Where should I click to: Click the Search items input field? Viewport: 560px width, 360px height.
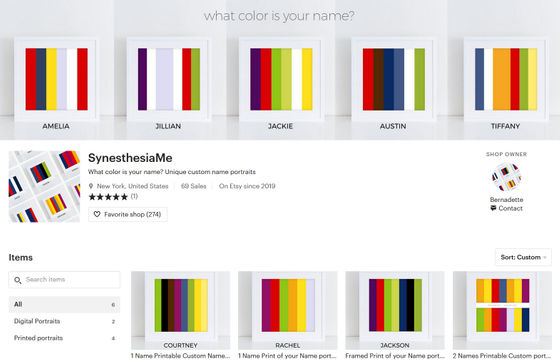[x=64, y=280]
